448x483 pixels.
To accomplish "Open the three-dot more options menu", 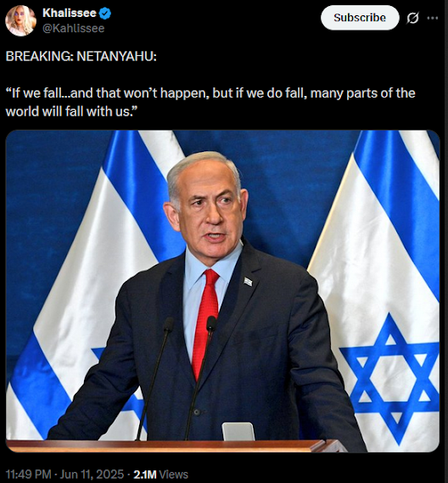I will tap(433, 18).
